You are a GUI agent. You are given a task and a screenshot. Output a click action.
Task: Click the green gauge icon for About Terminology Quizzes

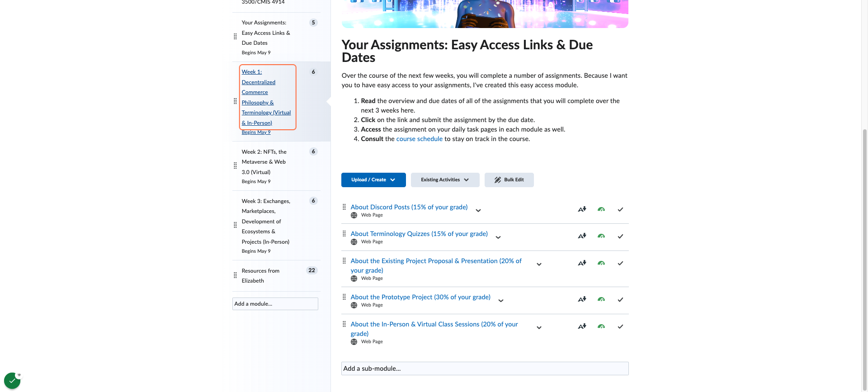(x=601, y=236)
